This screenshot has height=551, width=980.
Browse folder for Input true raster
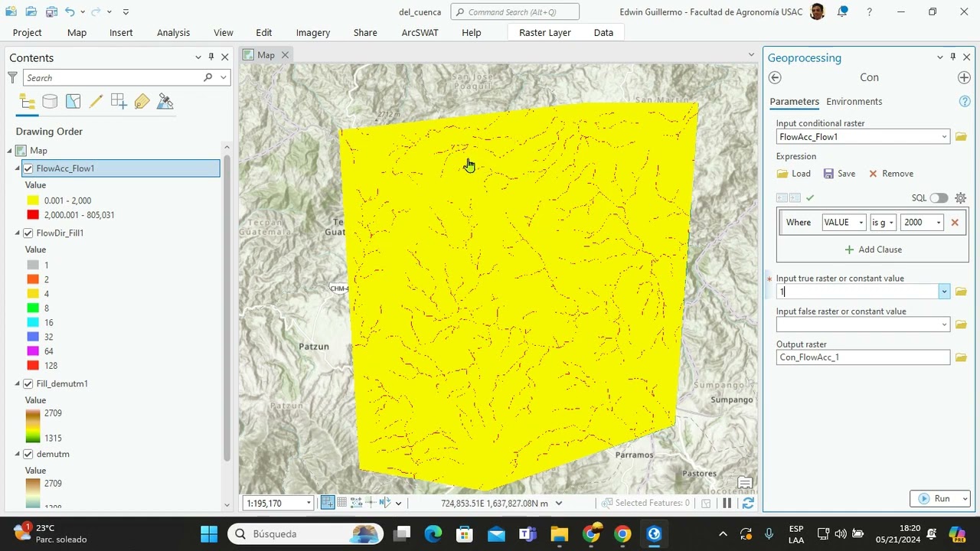click(961, 292)
